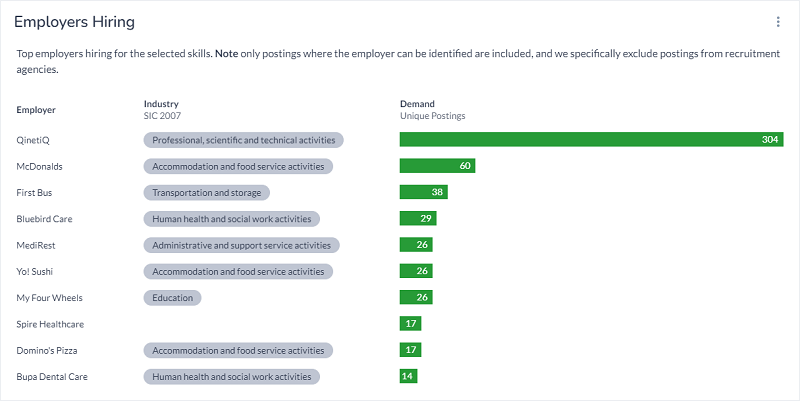
Task: Click the Employer column header
Action: [x=36, y=110]
